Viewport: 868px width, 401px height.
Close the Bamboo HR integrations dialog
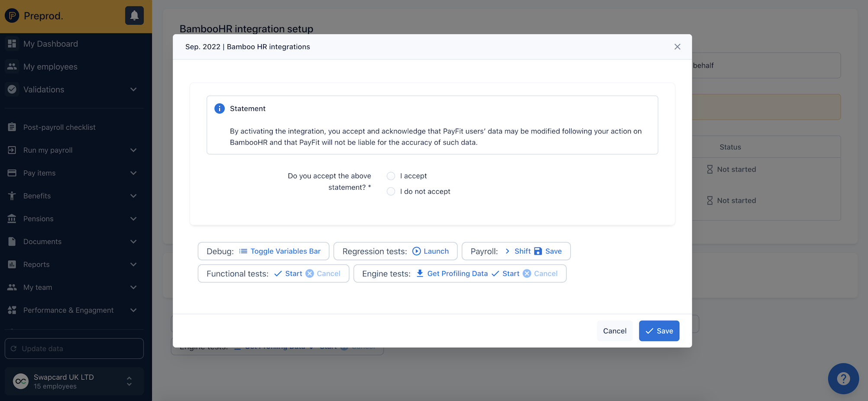(677, 47)
